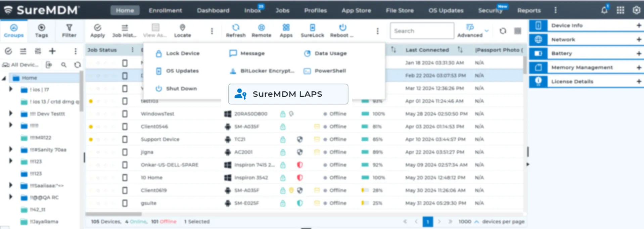Open the top navigation overflow menu
The height and width of the screenshot is (229, 644).
pos(555,10)
